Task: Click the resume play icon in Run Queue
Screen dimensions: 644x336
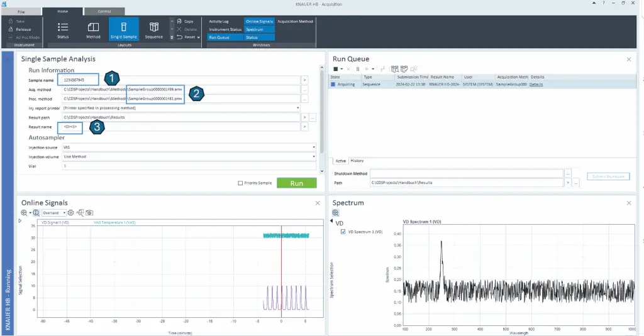Action: pos(367,69)
